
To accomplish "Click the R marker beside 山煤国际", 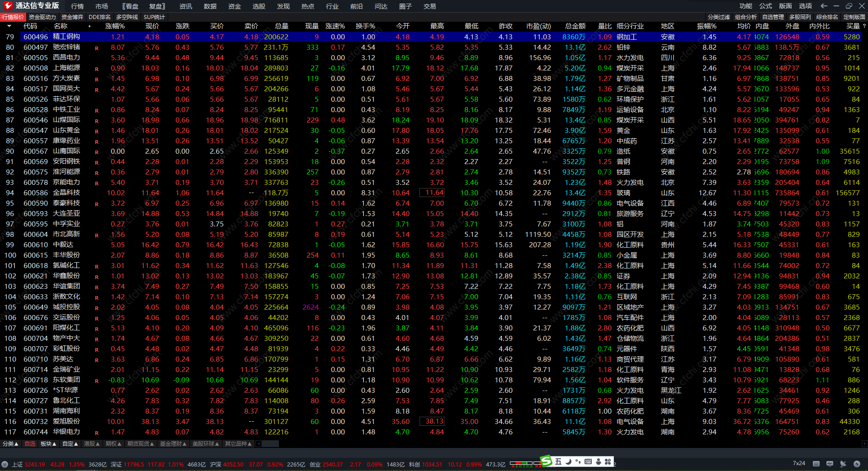I will (97, 121).
